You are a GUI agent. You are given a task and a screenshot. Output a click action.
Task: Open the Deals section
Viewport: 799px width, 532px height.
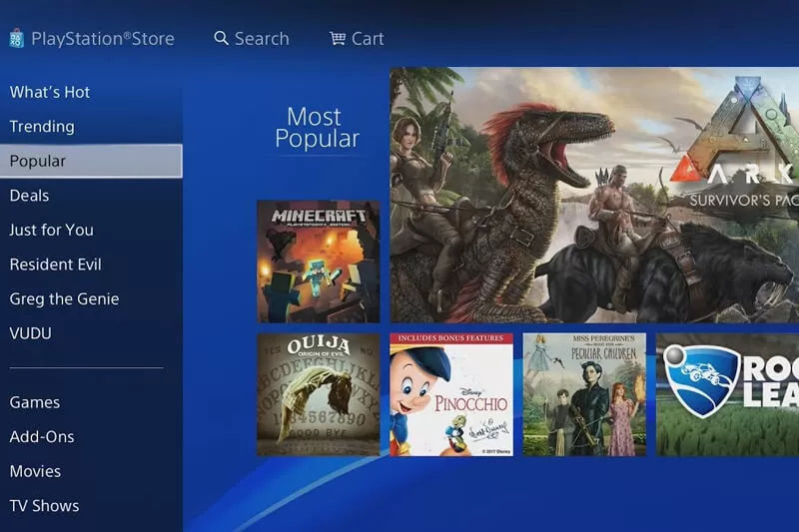pos(30,196)
